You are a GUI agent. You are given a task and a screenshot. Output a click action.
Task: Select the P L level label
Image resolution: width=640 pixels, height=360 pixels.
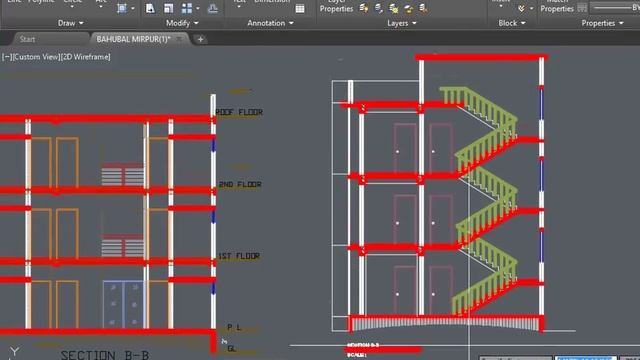pos(234,327)
